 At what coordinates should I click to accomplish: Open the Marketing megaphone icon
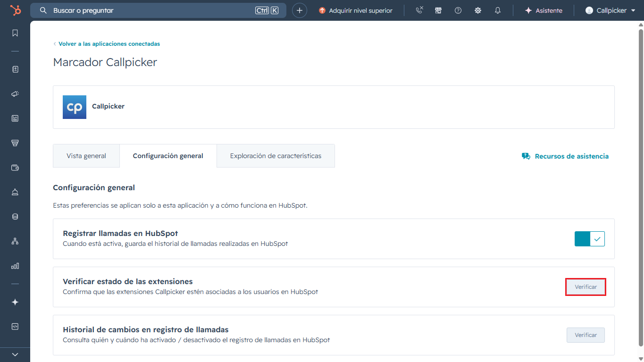[15, 94]
